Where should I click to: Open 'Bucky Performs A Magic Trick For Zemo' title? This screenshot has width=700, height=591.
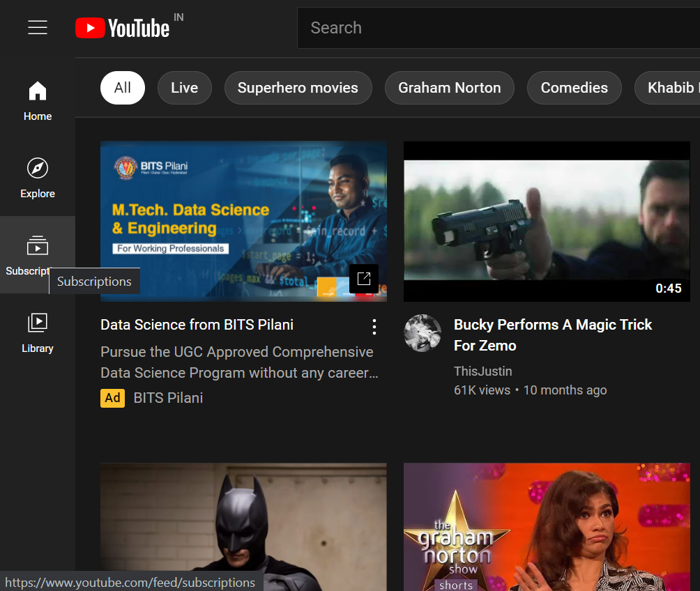(x=553, y=335)
